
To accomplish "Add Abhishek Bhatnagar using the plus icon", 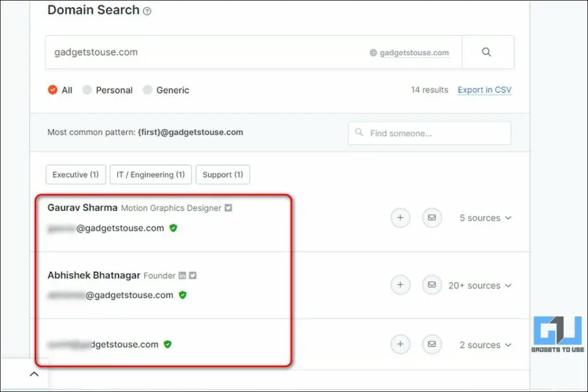I will point(400,285).
